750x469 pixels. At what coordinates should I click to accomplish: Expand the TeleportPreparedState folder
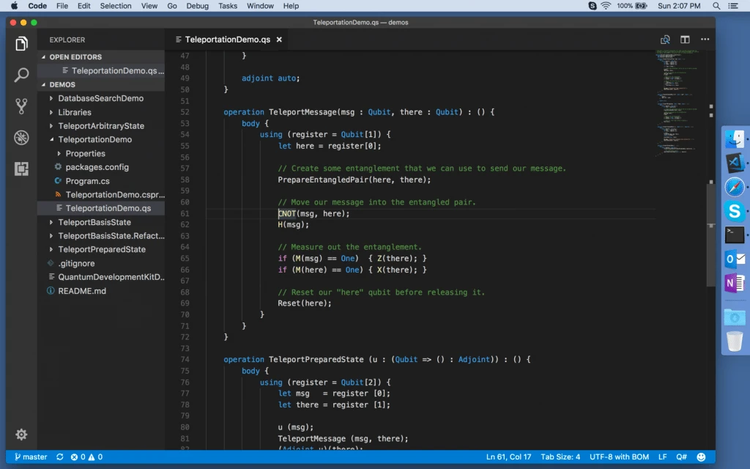tap(101, 249)
